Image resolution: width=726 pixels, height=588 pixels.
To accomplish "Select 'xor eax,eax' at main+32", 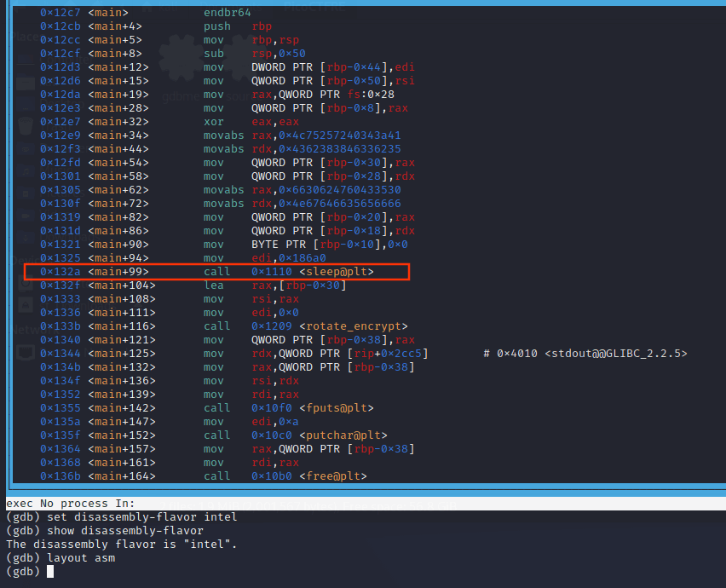I will tap(170, 122).
